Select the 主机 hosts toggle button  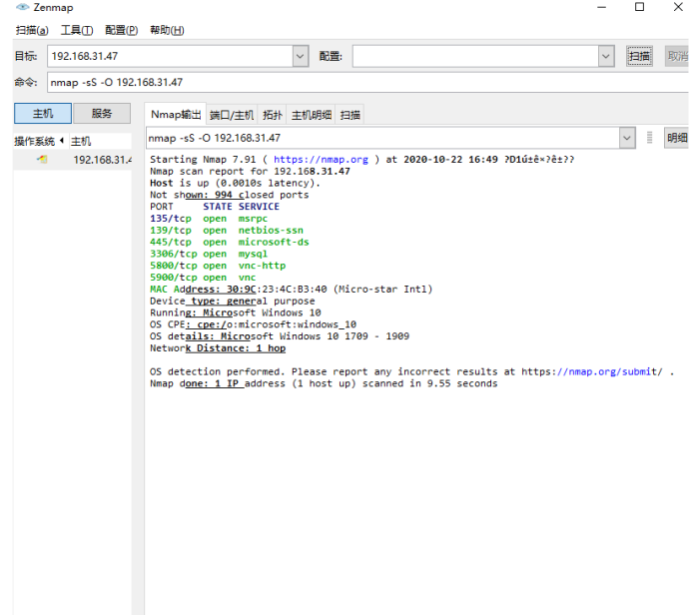pos(43,114)
